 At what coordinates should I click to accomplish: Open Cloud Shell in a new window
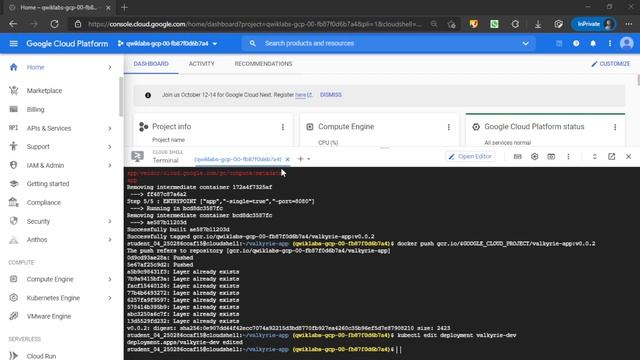[x=611, y=156]
